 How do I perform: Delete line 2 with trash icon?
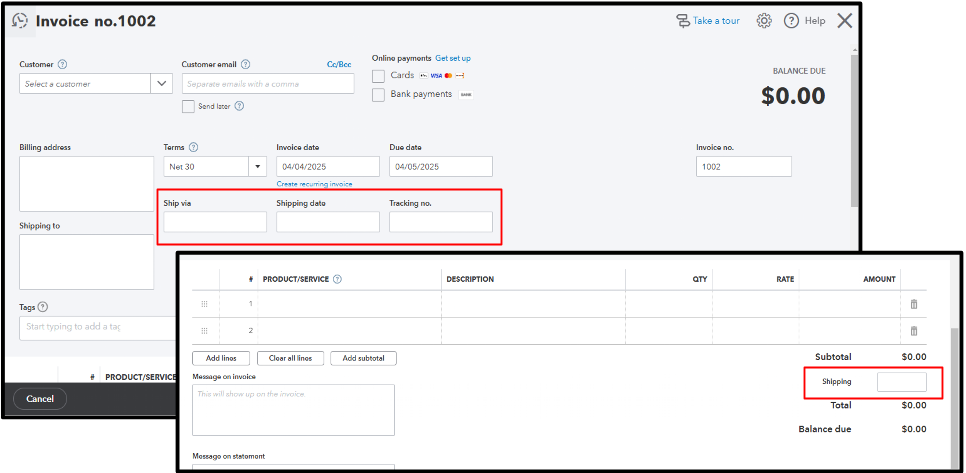click(x=914, y=331)
